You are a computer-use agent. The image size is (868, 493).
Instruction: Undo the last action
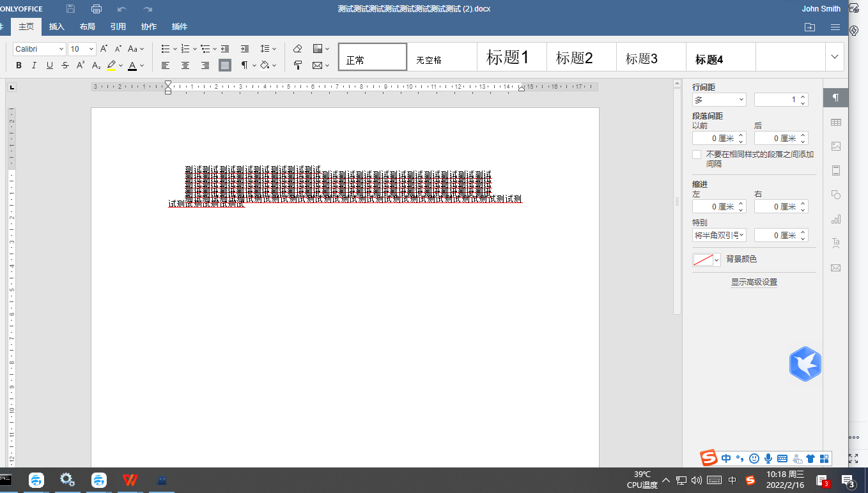(x=122, y=9)
